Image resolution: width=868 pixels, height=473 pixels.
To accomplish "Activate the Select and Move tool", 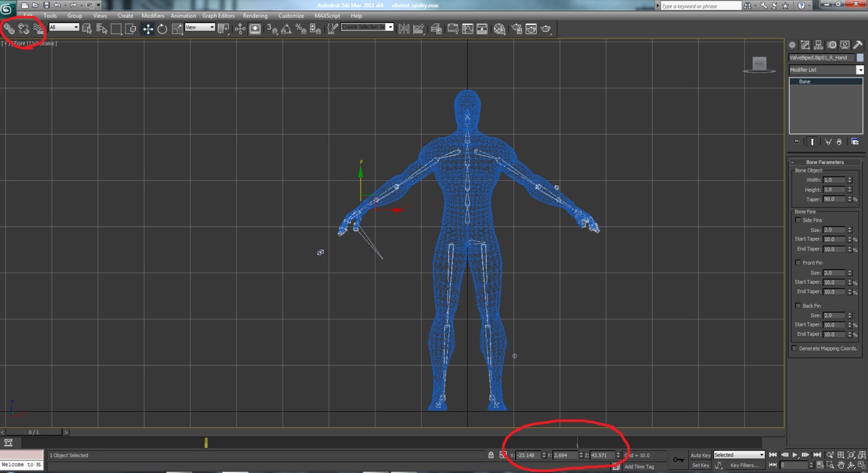I will pyautogui.click(x=148, y=29).
